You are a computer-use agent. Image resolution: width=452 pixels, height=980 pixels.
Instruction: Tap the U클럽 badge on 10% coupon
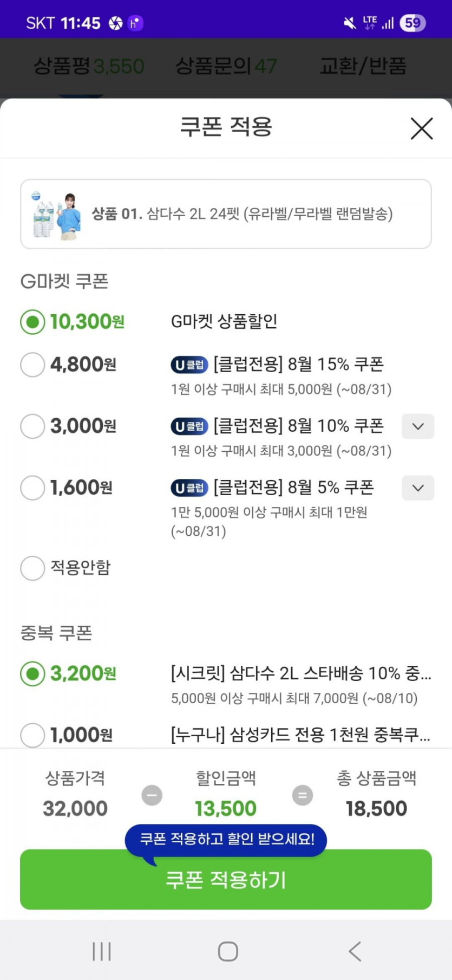[x=189, y=427]
